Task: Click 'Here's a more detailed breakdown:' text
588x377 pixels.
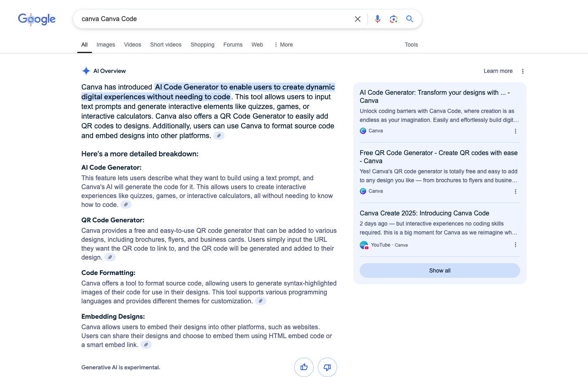Action: click(x=140, y=154)
